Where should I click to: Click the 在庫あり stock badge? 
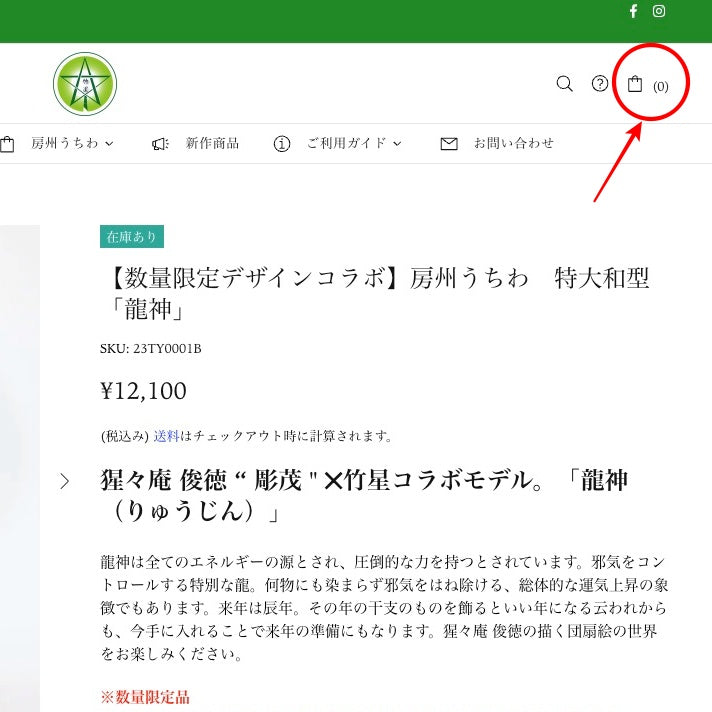click(x=132, y=237)
